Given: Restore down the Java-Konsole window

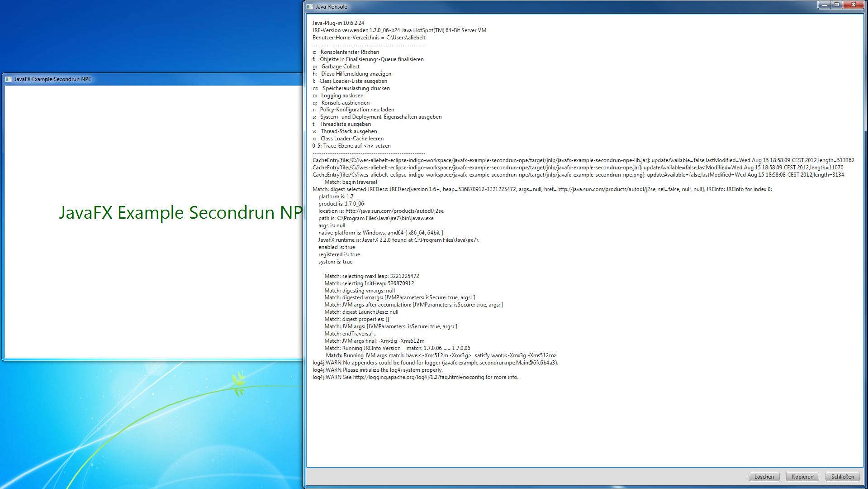Looking at the screenshot, I should (837, 5).
